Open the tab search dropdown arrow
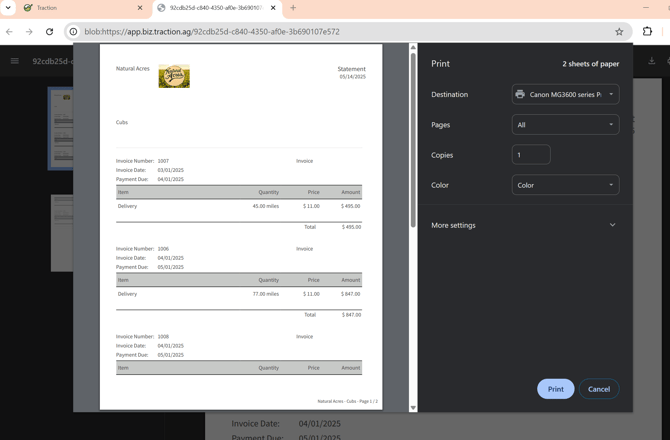670x440 pixels. (x=8, y=8)
